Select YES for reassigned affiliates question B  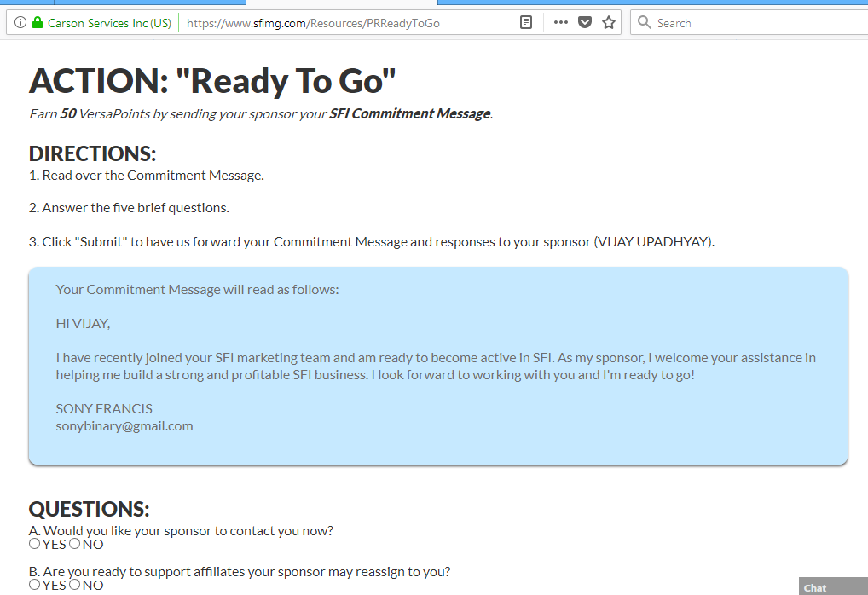34,585
